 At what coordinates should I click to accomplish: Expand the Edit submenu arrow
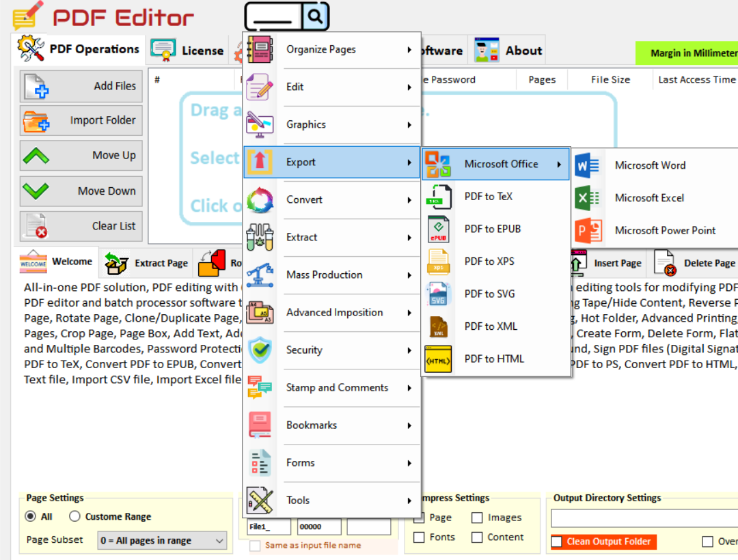click(x=409, y=87)
